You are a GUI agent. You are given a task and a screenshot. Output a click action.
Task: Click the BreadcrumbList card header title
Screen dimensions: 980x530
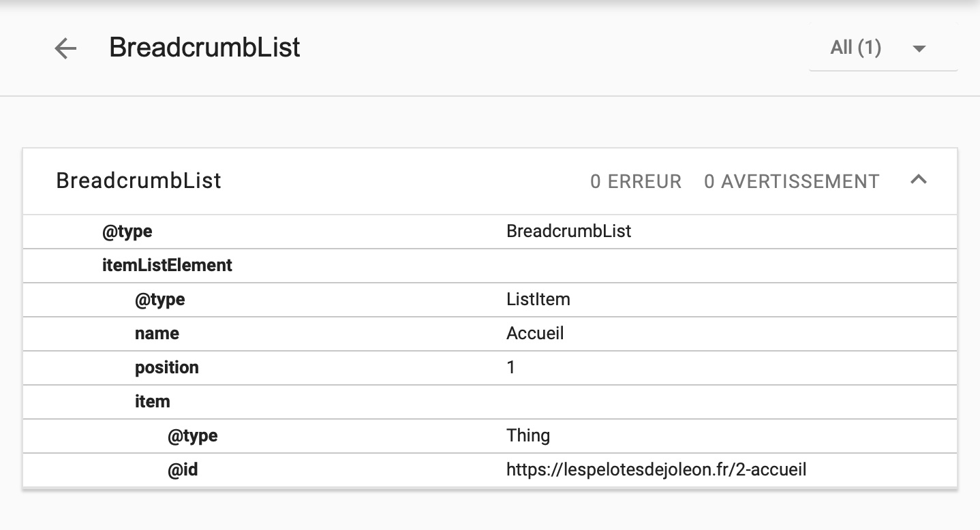point(138,181)
